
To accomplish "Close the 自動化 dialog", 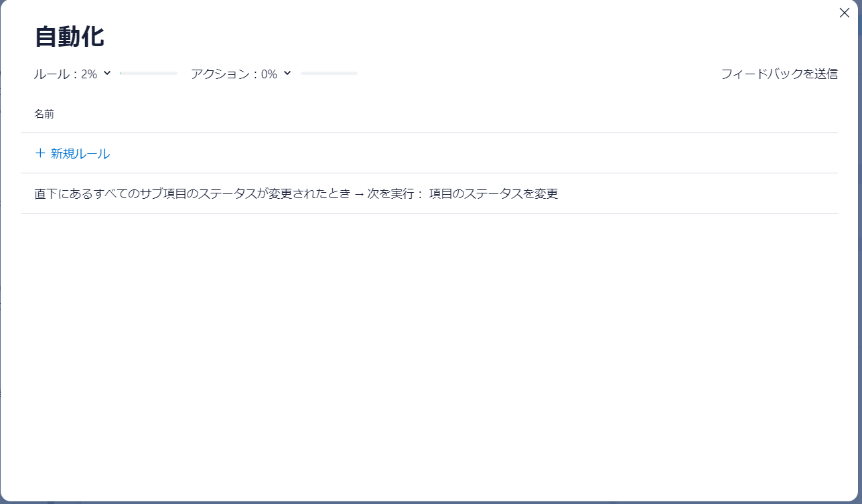I will [844, 13].
